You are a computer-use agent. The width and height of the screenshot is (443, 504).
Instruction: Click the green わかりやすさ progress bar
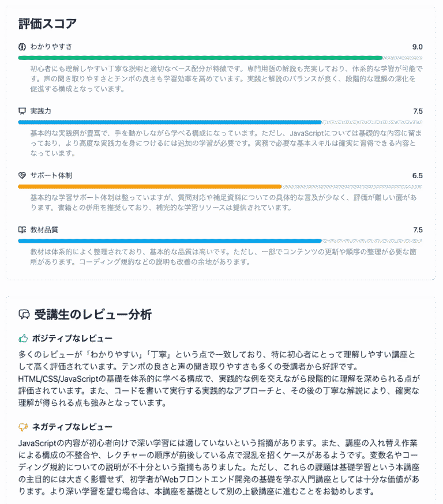(x=220, y=58)
